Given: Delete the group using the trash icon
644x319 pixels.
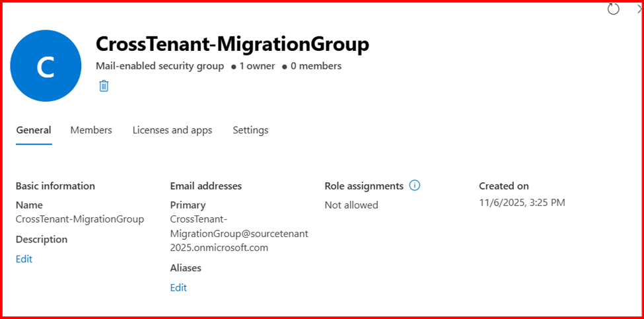Looking at the screenshot, I should pyautogui.click(x=104, y=86).
